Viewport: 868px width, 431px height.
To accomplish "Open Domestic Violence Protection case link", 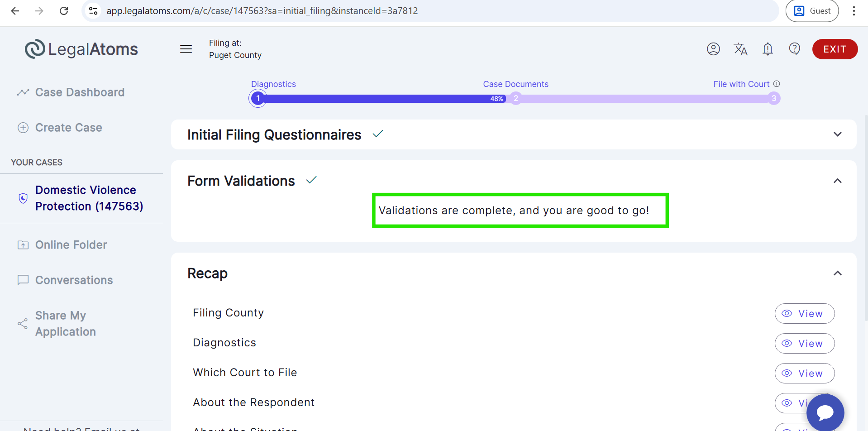I will point(89,198).
